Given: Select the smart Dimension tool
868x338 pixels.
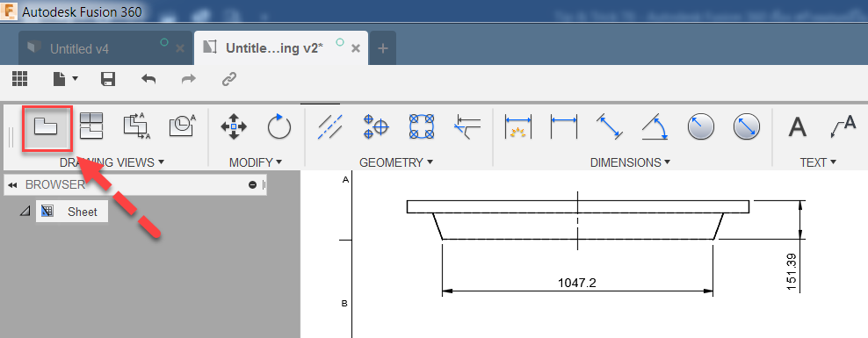Looking at the screenshot, I should click(x=518, y=126).
